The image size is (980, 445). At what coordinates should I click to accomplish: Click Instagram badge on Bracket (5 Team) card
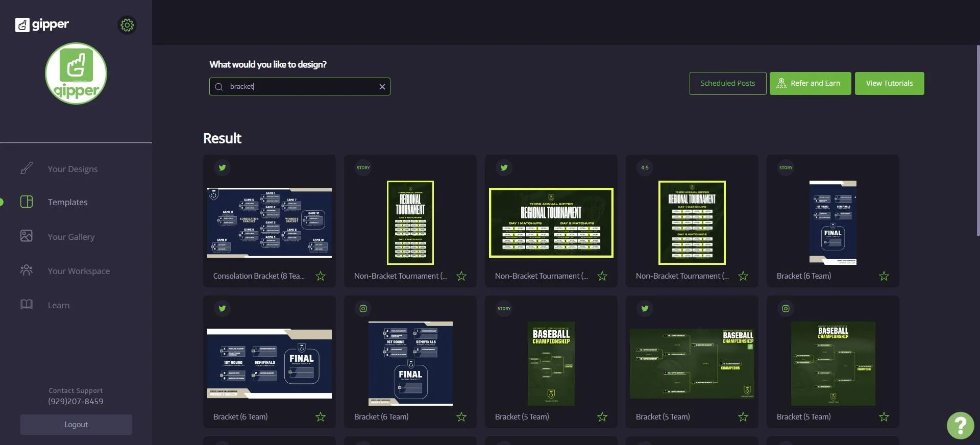pyautogui.click(x=786, y=308)
